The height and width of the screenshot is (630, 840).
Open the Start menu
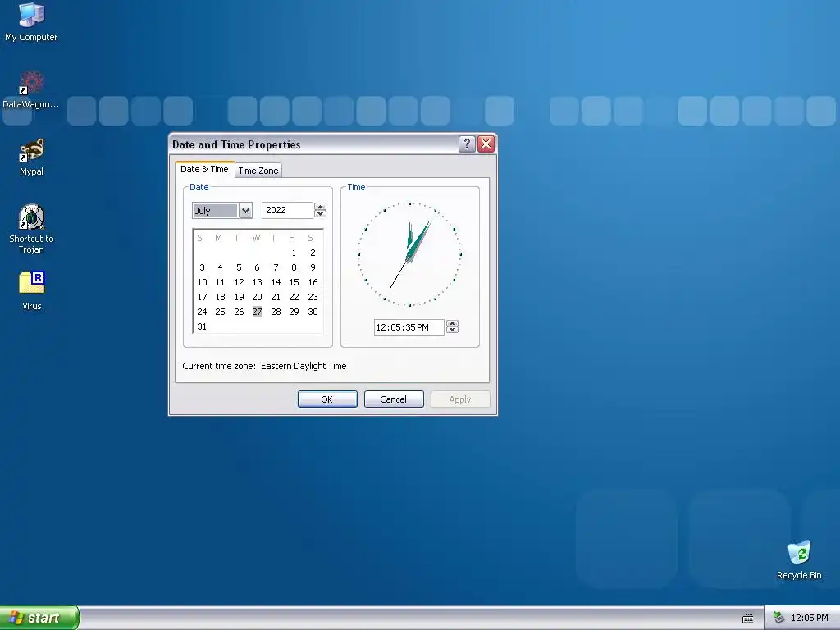click(39, 618)
